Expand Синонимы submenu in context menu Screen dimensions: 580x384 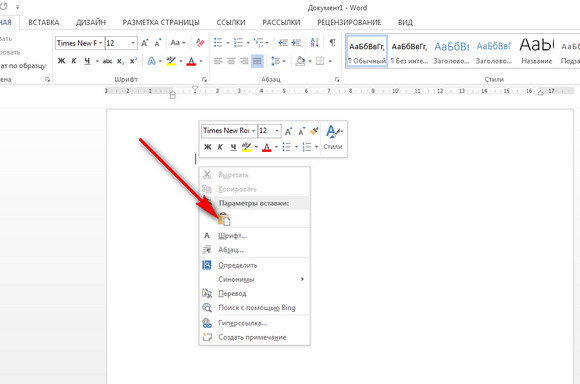[x=254, y=279]
